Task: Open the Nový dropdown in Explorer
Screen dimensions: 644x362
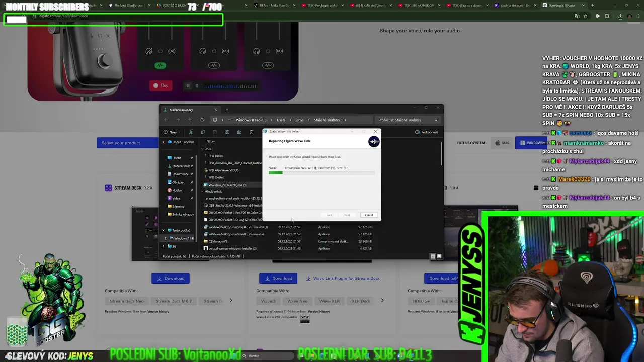Action: click(173, 132)
